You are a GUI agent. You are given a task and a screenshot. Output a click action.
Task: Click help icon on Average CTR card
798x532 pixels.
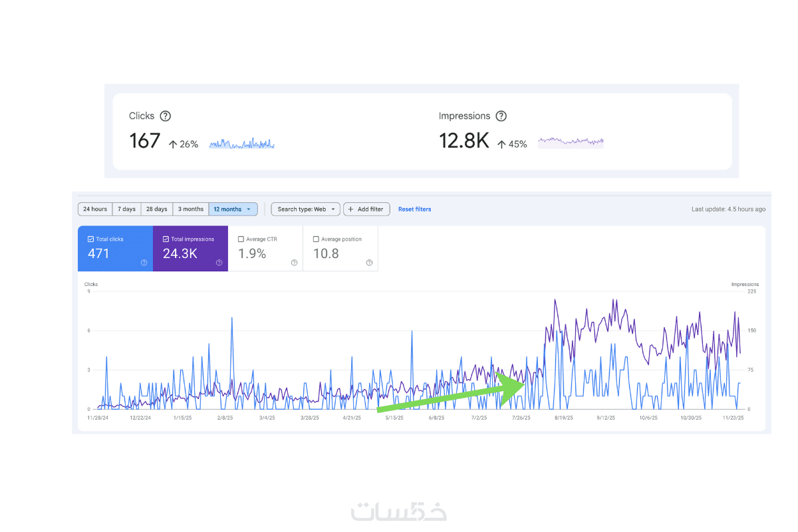(x=294, y=263)
